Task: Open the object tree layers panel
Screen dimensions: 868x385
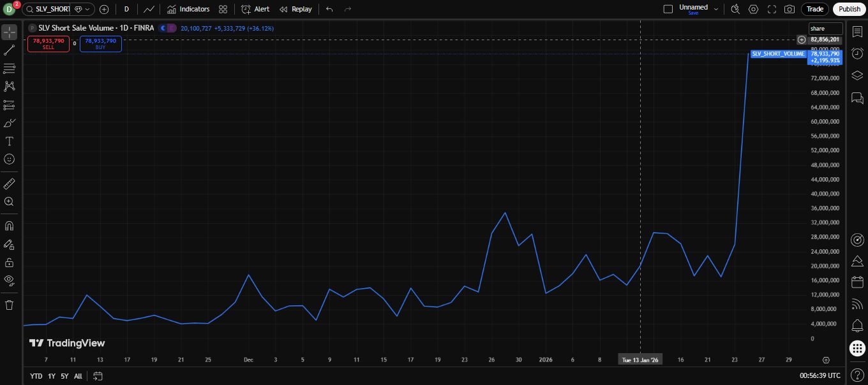Action: pos(857,76)
